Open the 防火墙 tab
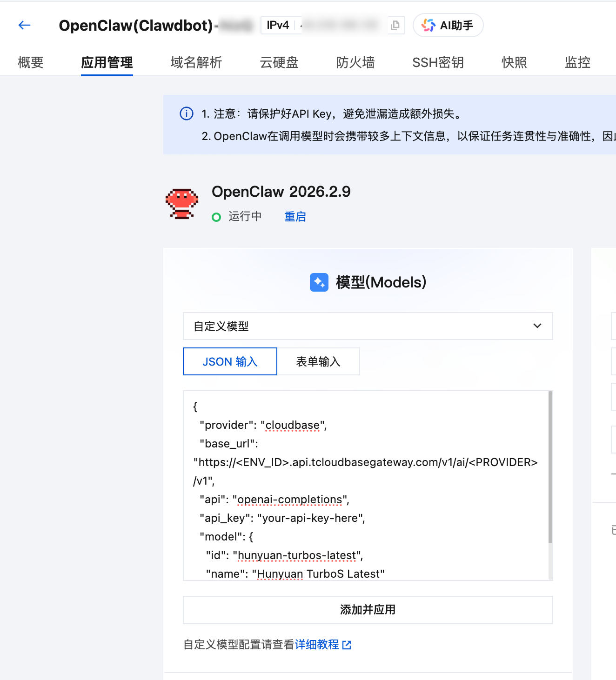 pyautogui.click(x=355, y=62)
